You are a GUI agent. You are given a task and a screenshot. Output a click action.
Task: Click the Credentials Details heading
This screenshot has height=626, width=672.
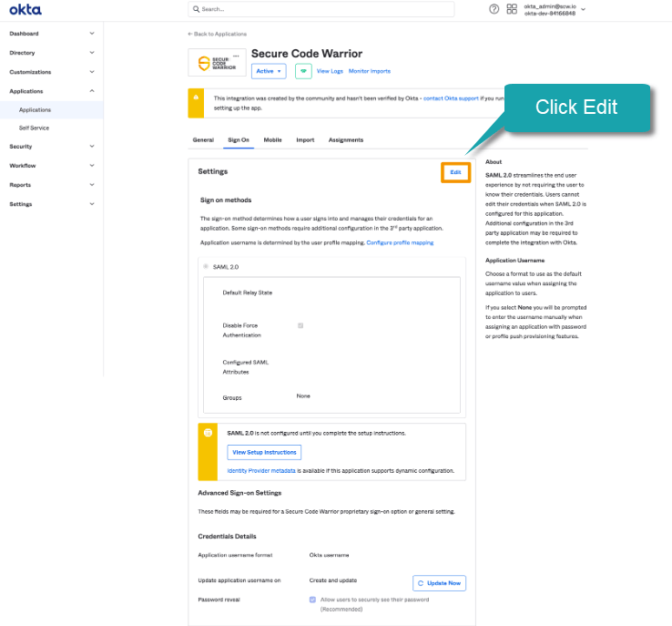pyautogui.click(x=227, y=537)
